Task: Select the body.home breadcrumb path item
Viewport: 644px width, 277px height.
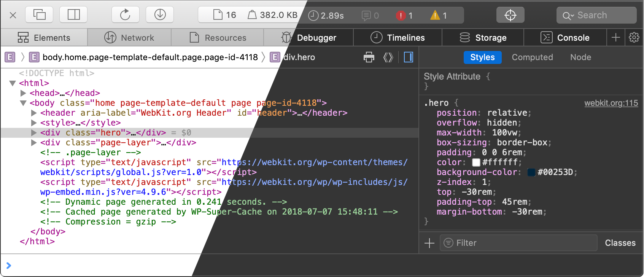Action: coord(143,57)
